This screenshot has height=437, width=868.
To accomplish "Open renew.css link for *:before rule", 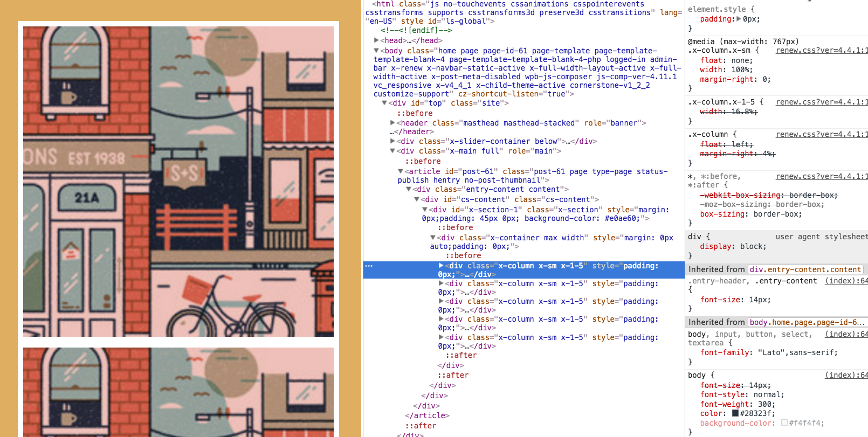I will 822,176.
